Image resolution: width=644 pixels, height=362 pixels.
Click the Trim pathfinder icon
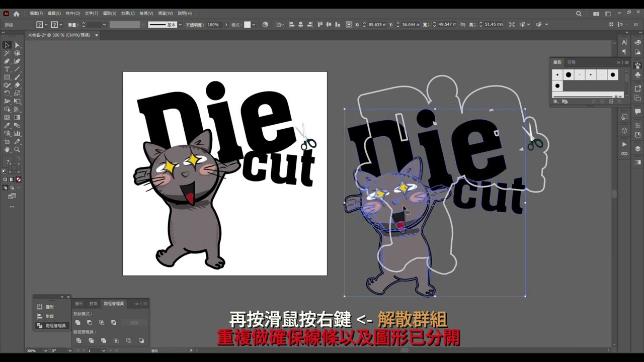point(91,340)
